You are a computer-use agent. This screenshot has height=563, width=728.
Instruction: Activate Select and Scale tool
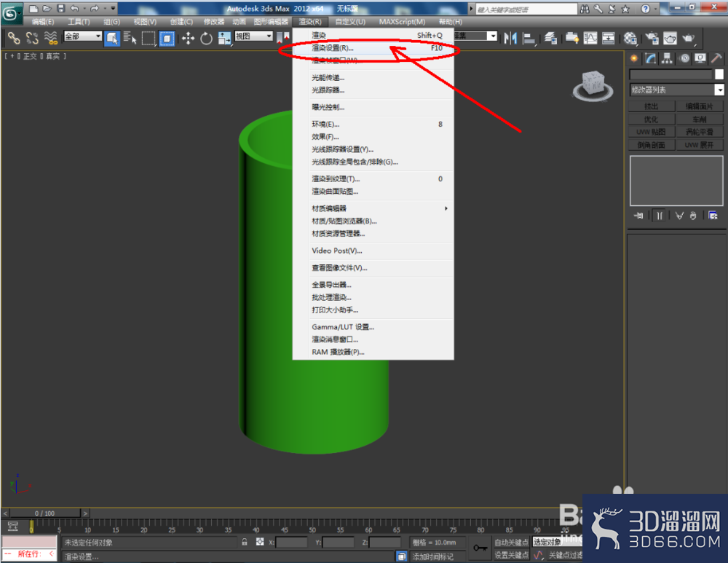click(225, 38)
